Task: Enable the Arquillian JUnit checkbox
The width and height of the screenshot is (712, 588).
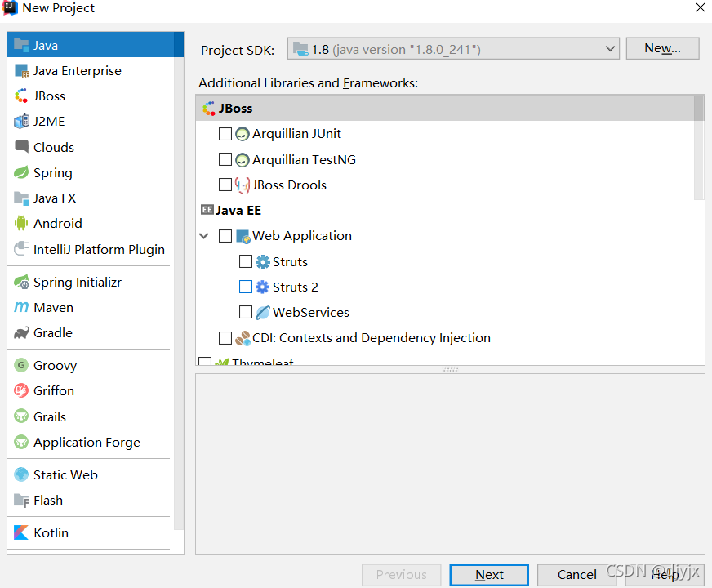Action: coord(225,134)
